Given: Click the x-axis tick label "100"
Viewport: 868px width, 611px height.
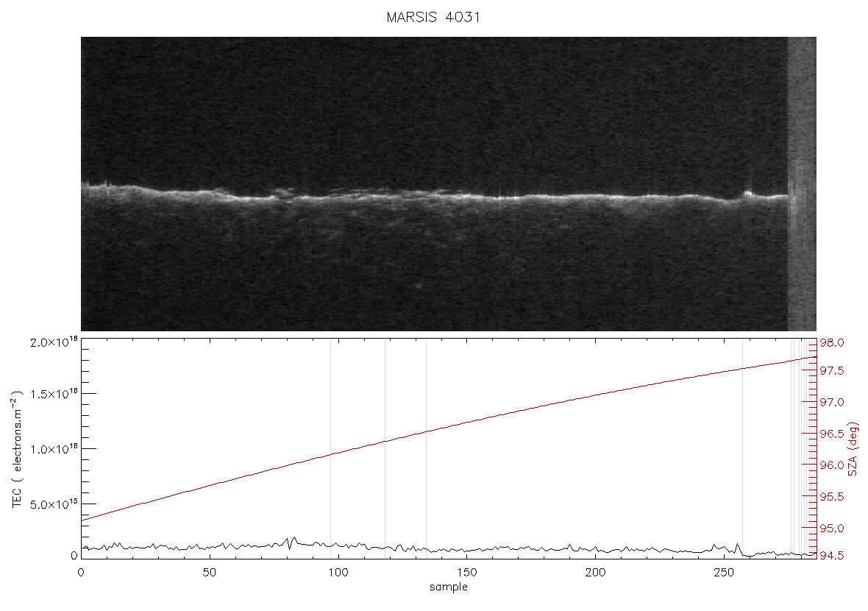Looking at the screenshot, I should (338, 573).
